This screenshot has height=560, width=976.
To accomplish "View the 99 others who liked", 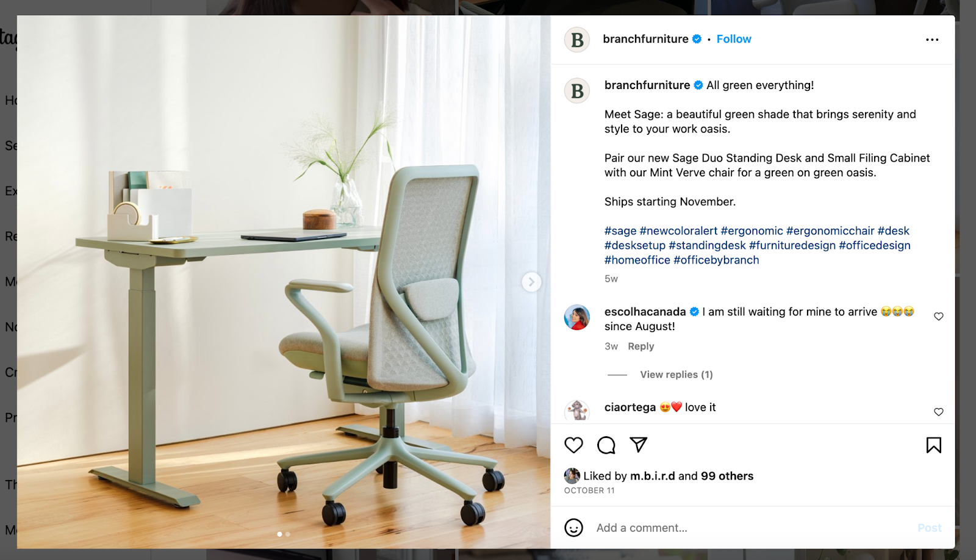I will pos(727,476).
